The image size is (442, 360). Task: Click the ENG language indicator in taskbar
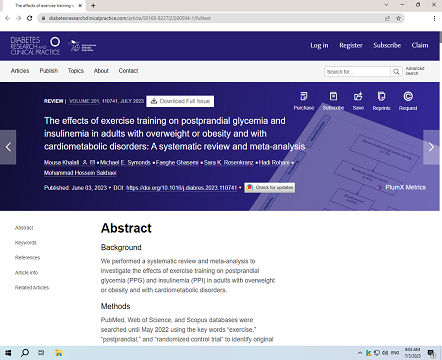pos(395,353)
